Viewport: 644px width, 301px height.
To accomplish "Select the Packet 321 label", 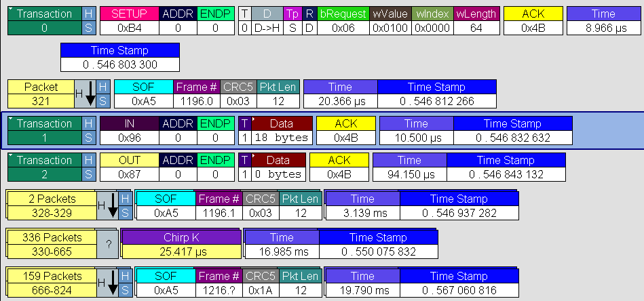I will coord(41,94).
